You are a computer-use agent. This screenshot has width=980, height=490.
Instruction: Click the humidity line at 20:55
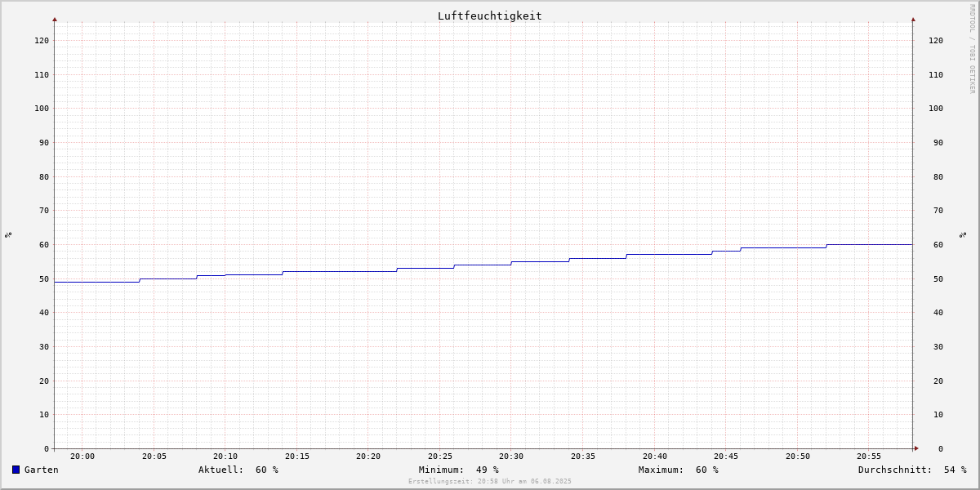click(869, 244)
